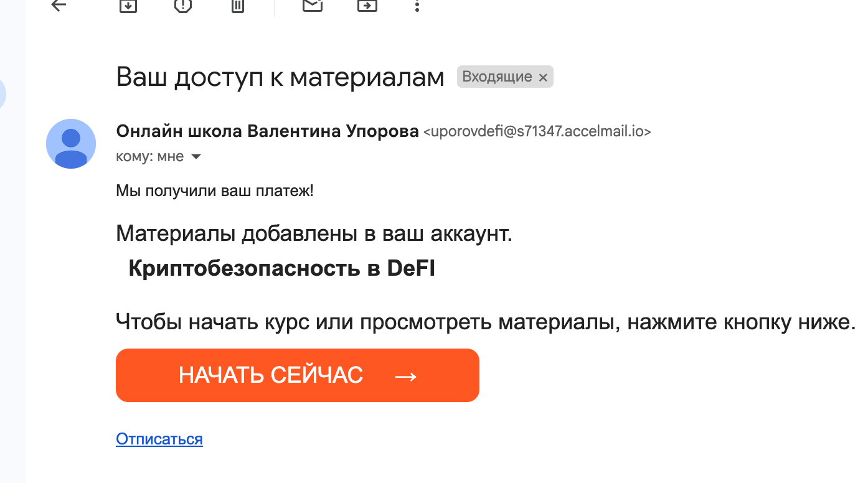
Task: Click the subject line Ваш доступ к материалам
Action: coord(280,77)
